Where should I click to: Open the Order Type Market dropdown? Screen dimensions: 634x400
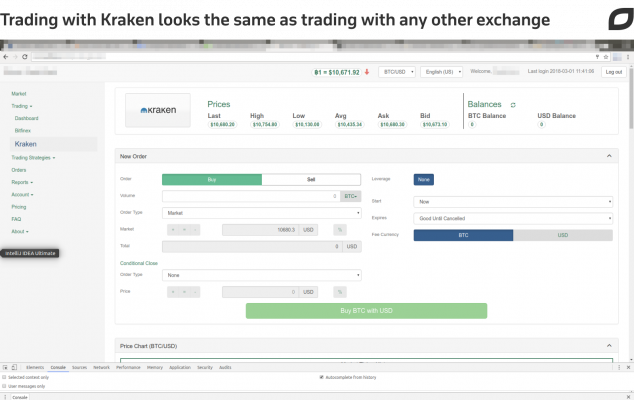click(262, 213)
